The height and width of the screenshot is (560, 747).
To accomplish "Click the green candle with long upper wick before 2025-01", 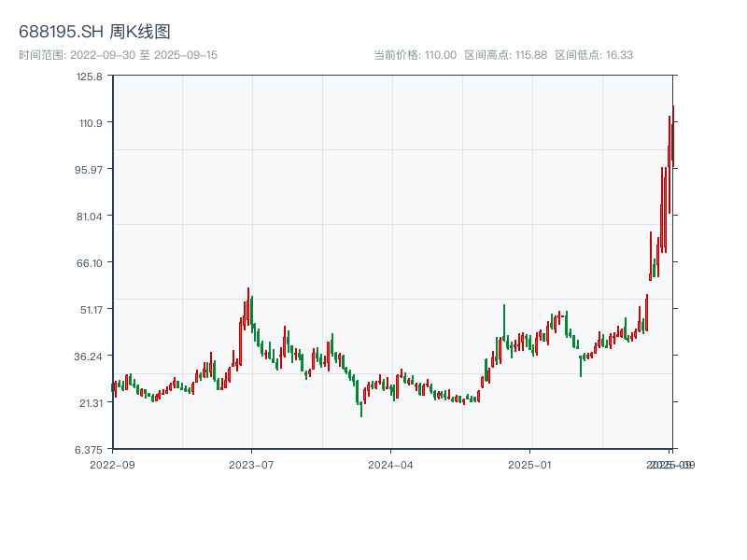I will (504, 322).
